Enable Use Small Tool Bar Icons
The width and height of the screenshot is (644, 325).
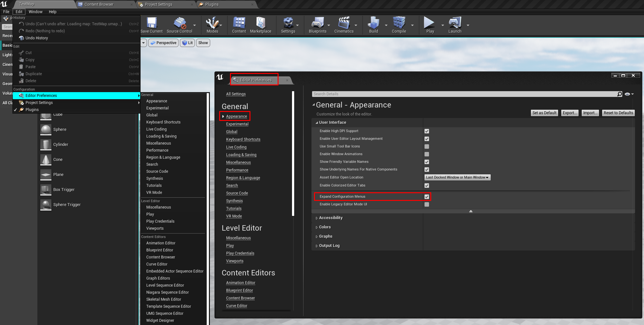(x=427, y=147)
